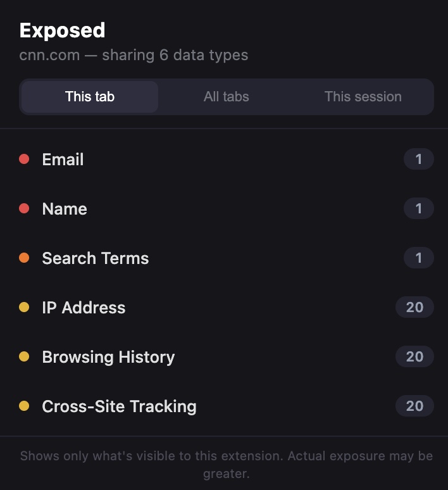Image resolution: width=448 pixels, height=490 pixels.
Task: Expand the Name data type row
Action: (65, 209)
